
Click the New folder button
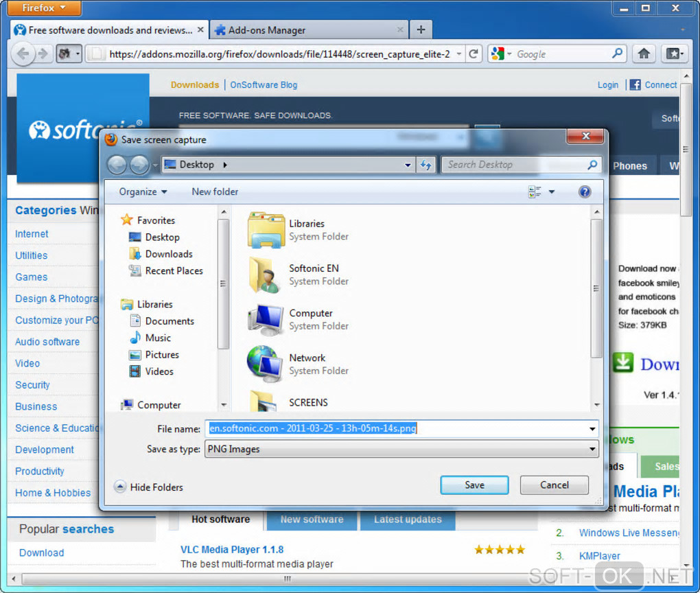click(x=215, y=191)
